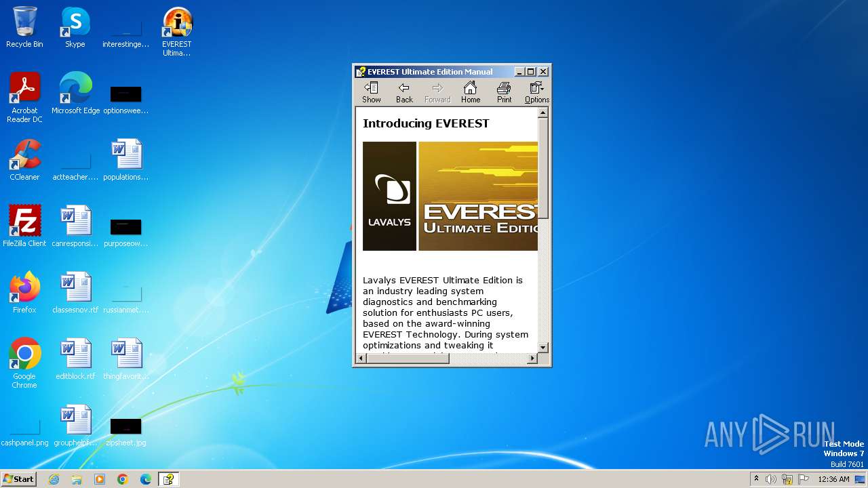The image size is (868, 488).
Task: Select the Skype desktop shortcut
Action: [x=75, y=27]
